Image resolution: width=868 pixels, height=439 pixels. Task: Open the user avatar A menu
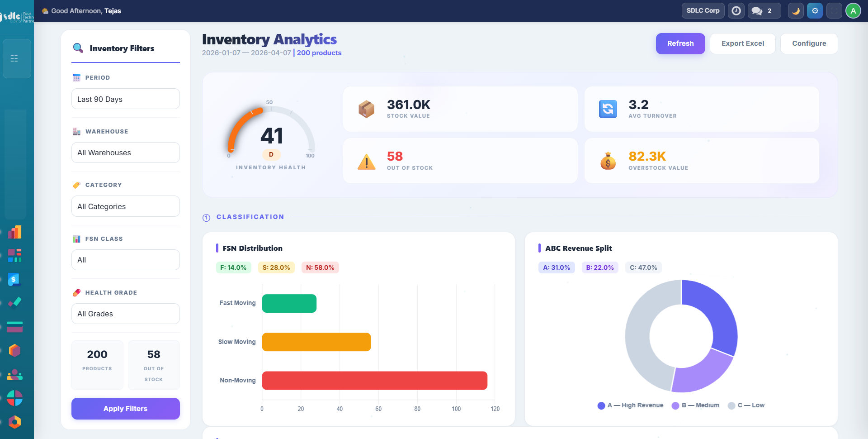[x=853, y=10]
